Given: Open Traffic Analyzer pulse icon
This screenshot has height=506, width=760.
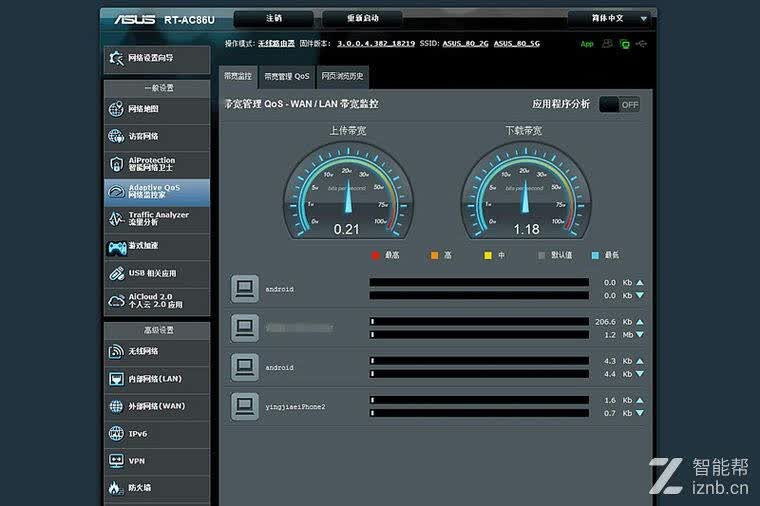Looking at the screenshot, I should click(116, 219).
